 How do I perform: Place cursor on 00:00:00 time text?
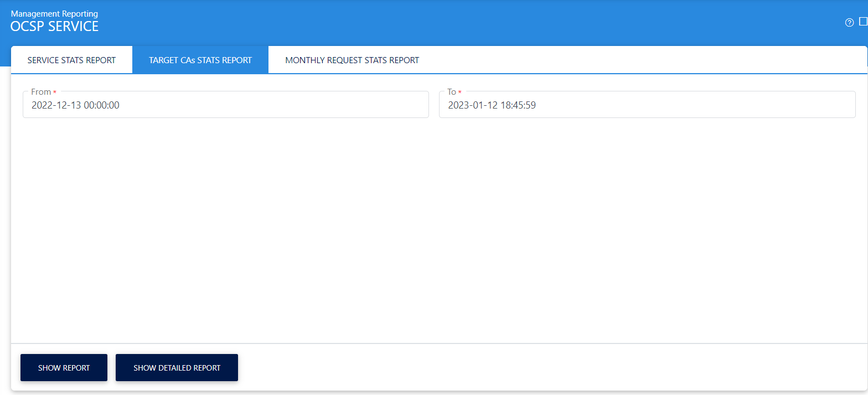[x=101, y=105]
